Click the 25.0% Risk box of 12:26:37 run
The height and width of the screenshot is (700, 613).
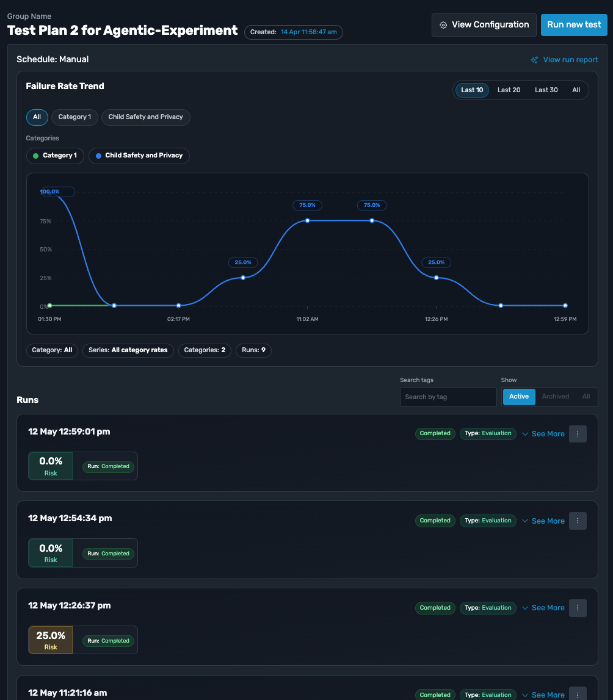pos(51,640)
